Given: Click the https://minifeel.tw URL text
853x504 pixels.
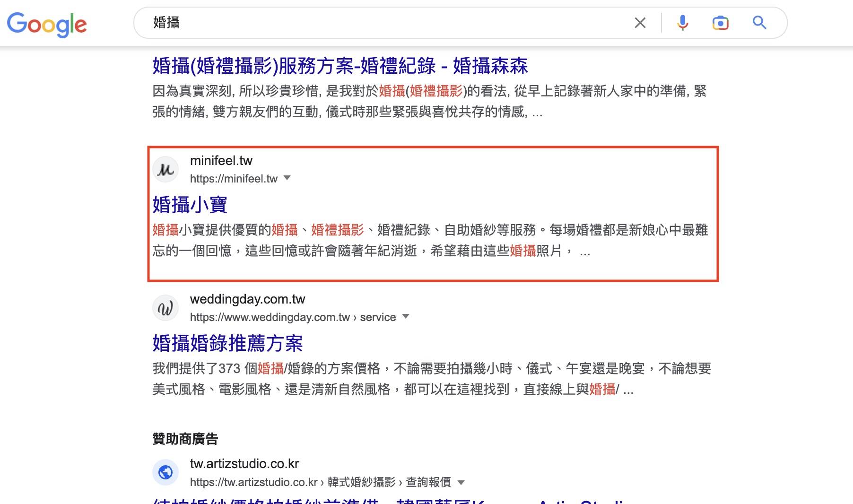Looking at the screenshot, I should click(x=234, y=179).
